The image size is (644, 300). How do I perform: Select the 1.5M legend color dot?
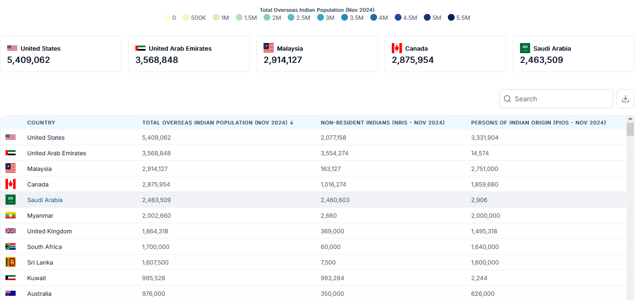pyautogui.click(x=239, y=18)
